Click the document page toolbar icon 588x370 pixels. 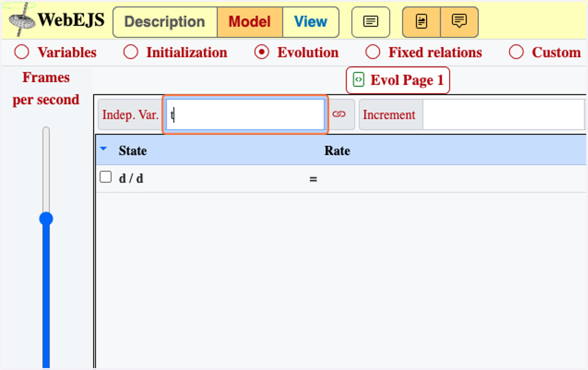421,22
